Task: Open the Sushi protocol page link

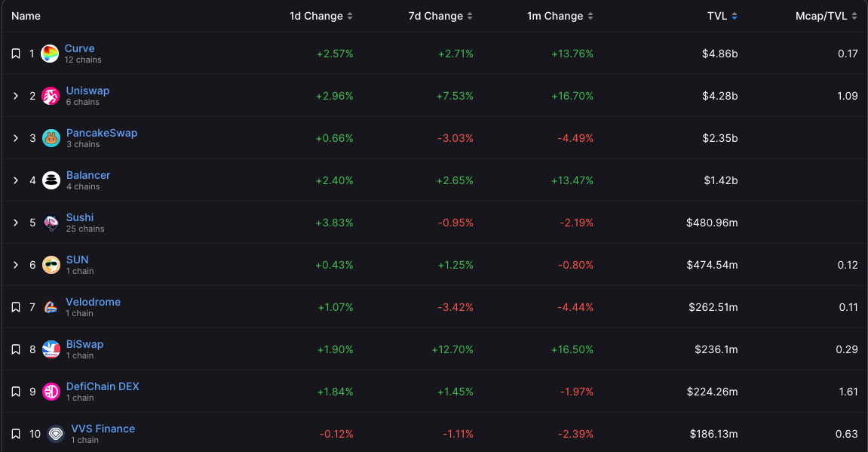Action: pos(79,217)
